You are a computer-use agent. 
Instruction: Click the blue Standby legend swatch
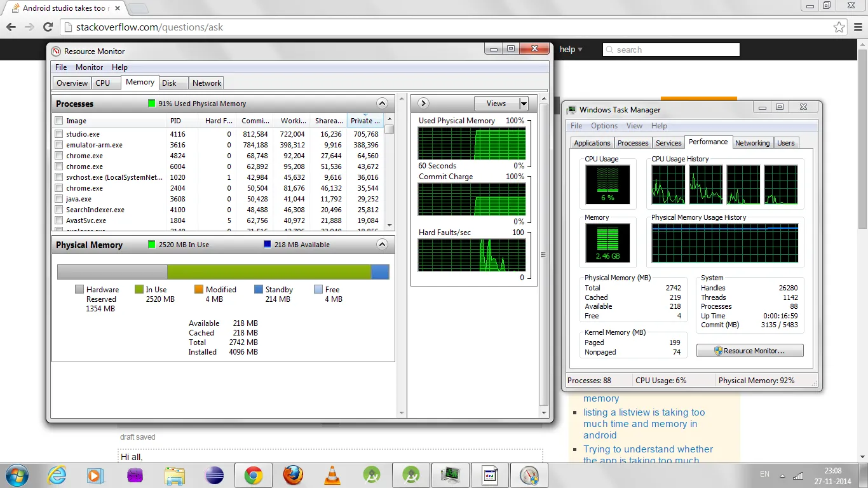point(259,289)
